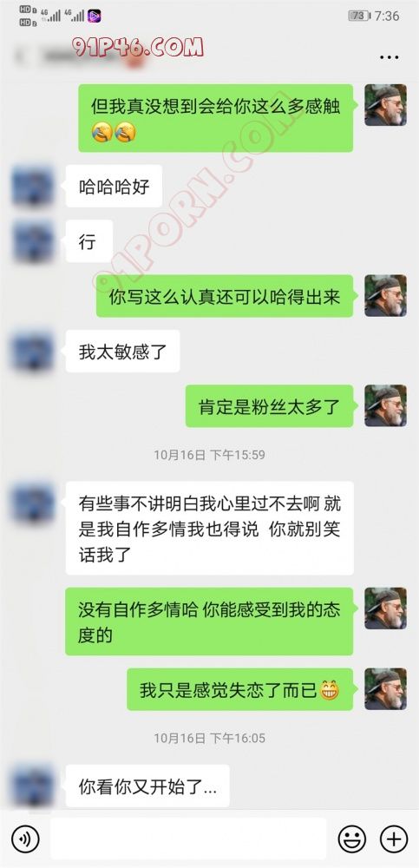Viewport: 419px width, 868px height.
Task: Tap the 10月16日 下午16:05 timestamp
Action: (209, 738)
